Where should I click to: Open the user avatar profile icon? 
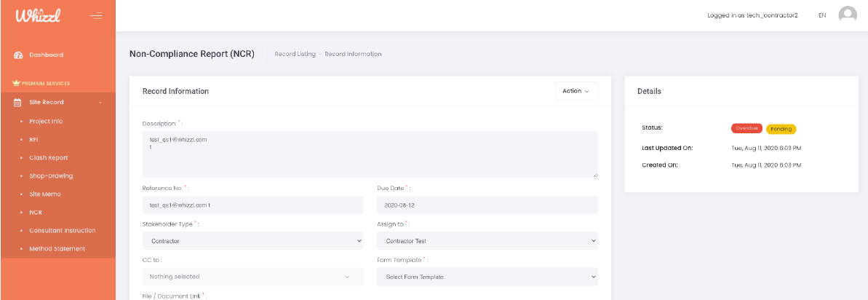pyautogui.click(x=847, y=15)
